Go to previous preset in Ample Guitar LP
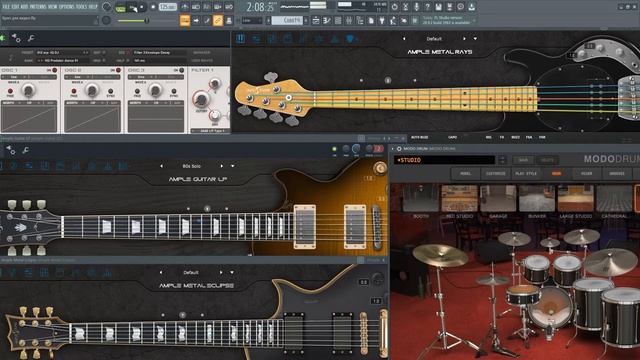This screenshot has width=640, height=360. pyautogui.click(x=161, y=166)
